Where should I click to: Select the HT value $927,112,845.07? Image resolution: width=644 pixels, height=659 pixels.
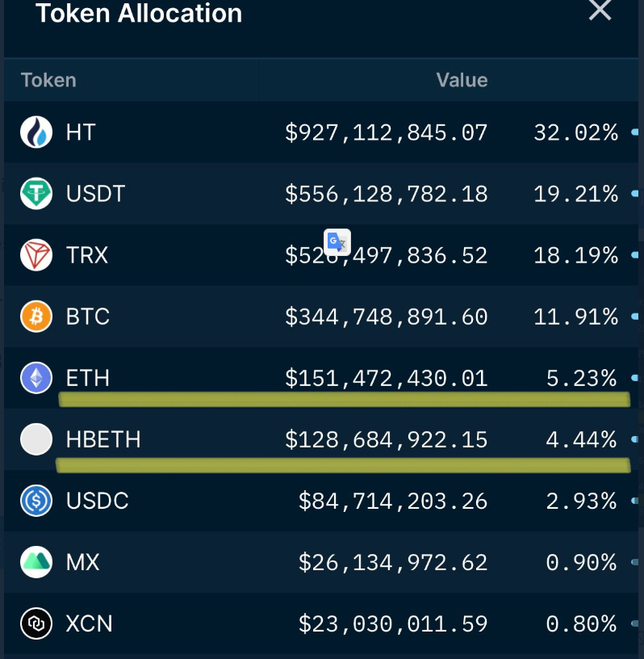386,132
